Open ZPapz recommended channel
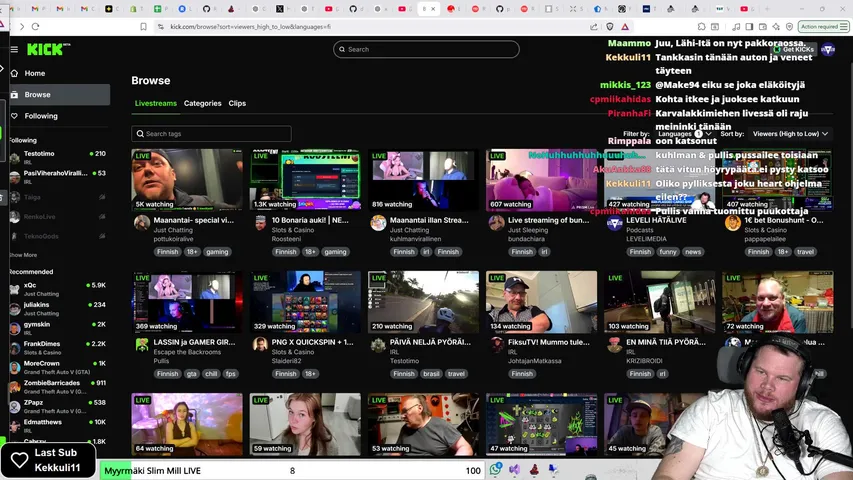The height and width of the screenshot is (480, 853). [x=58, y=406]
